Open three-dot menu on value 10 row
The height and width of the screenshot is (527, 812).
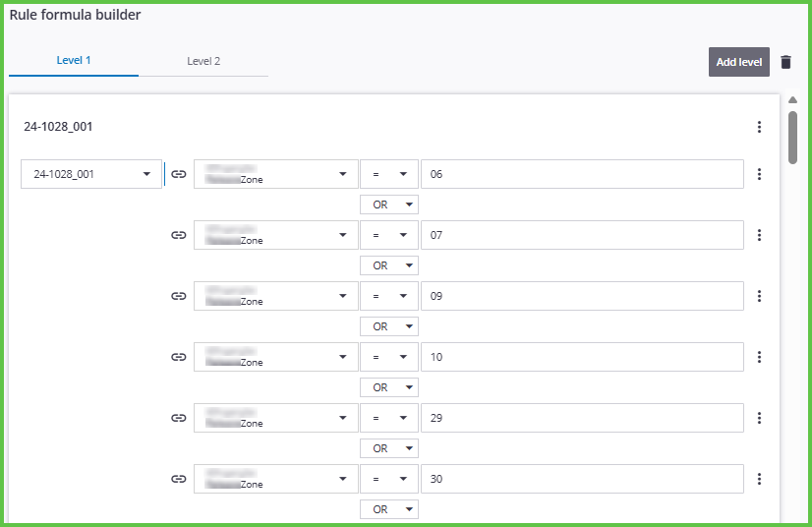(x=759, y=357)
